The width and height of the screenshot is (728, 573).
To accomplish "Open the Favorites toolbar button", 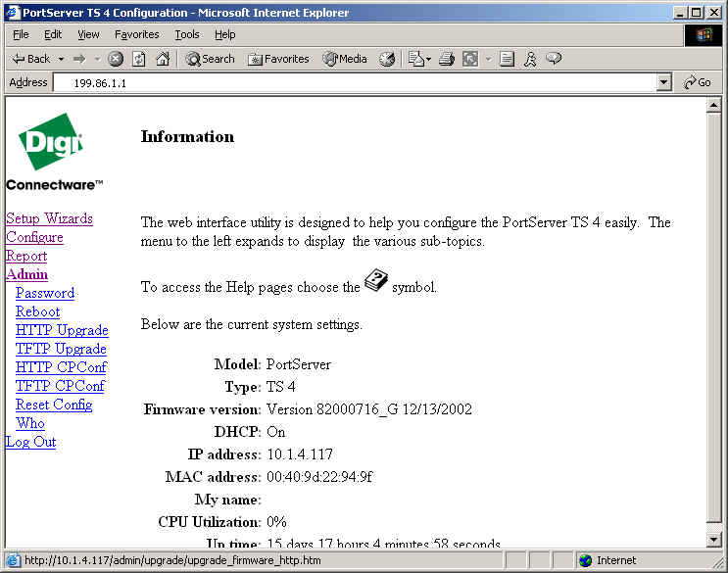I will pyautogui.click(x=278, y=59).
